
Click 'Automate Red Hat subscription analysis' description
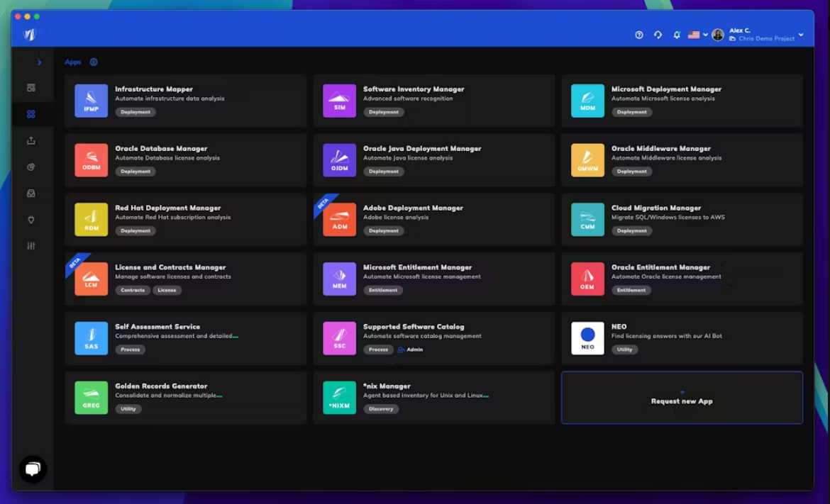[172, 218]
